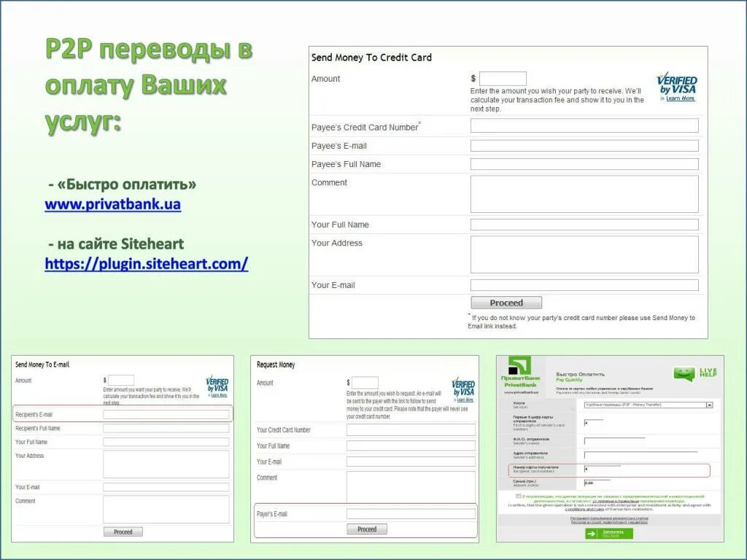Open the www.privatbank.ua link

point(113,204)
